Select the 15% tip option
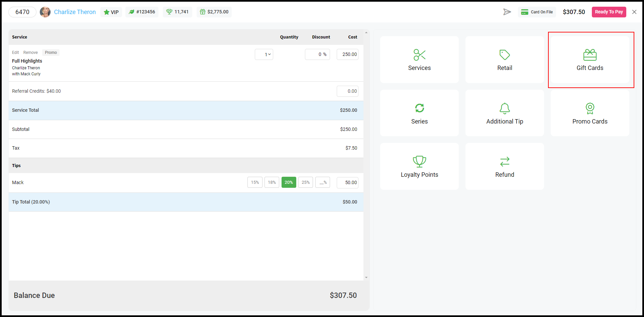The width and height of the screenshot is (644, 317). coord(255,182)
